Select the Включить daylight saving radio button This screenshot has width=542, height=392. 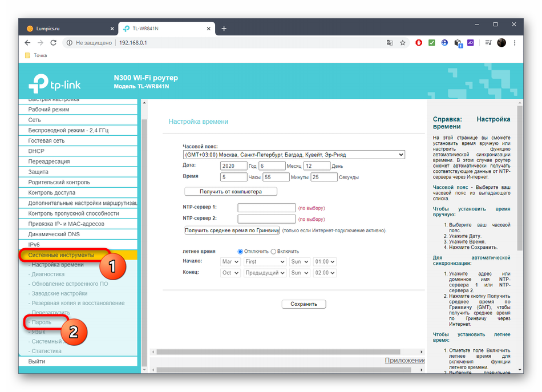tap(273, 252)
